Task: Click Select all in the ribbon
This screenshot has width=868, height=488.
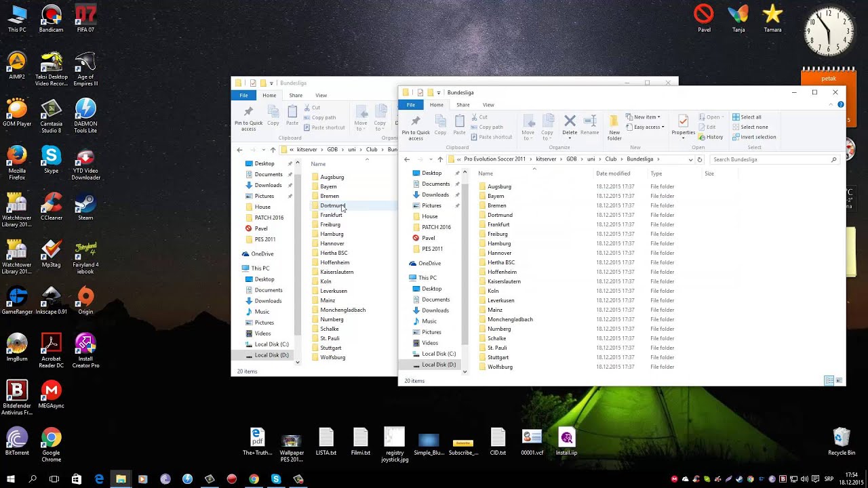Action: (x=745, y=117)
